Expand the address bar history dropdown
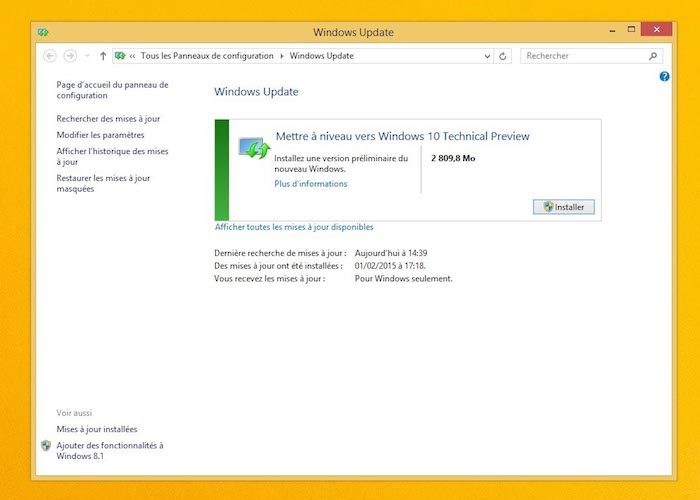 pos(487,56)
